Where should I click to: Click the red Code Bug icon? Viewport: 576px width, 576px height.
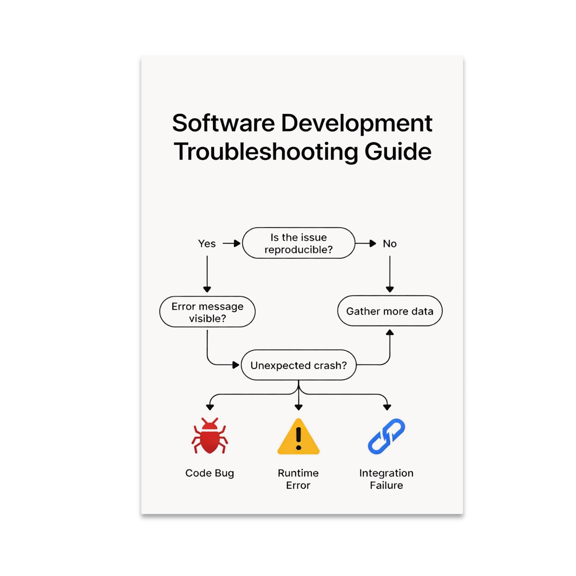[x=209, y=436]
